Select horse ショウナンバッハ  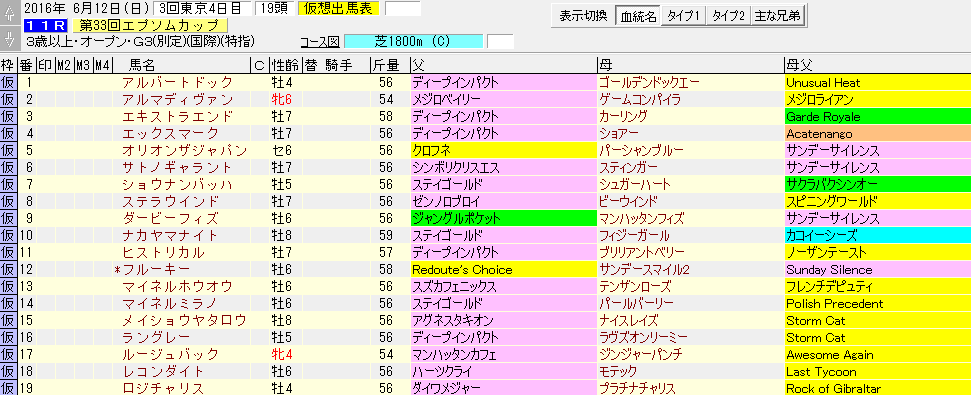[178, 184]
